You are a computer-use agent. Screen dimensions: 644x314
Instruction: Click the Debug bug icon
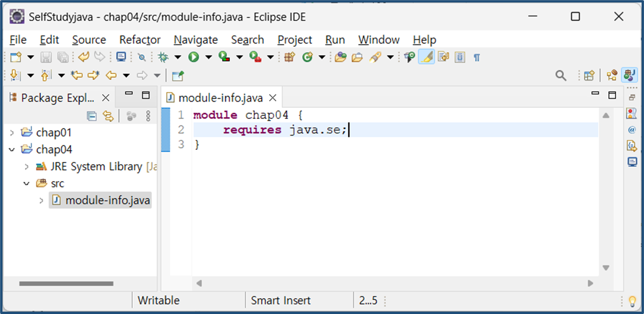pyautogui.click(x=163, y=58)
